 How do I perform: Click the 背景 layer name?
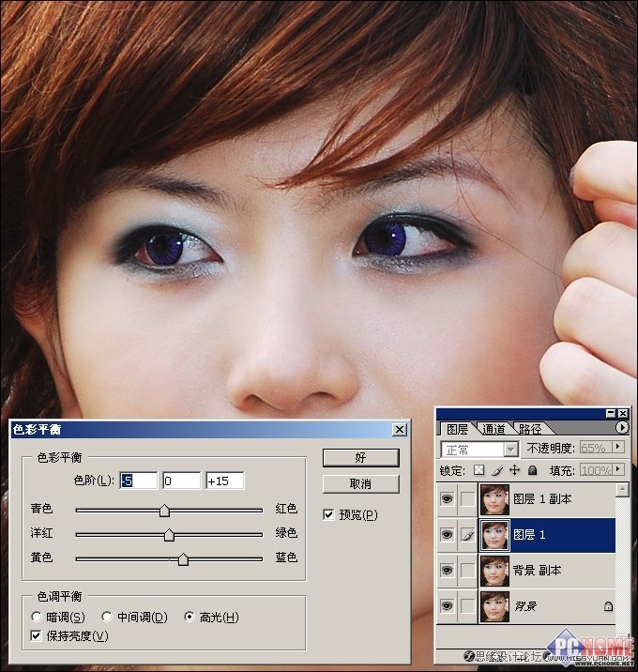[x=525, y=605]
